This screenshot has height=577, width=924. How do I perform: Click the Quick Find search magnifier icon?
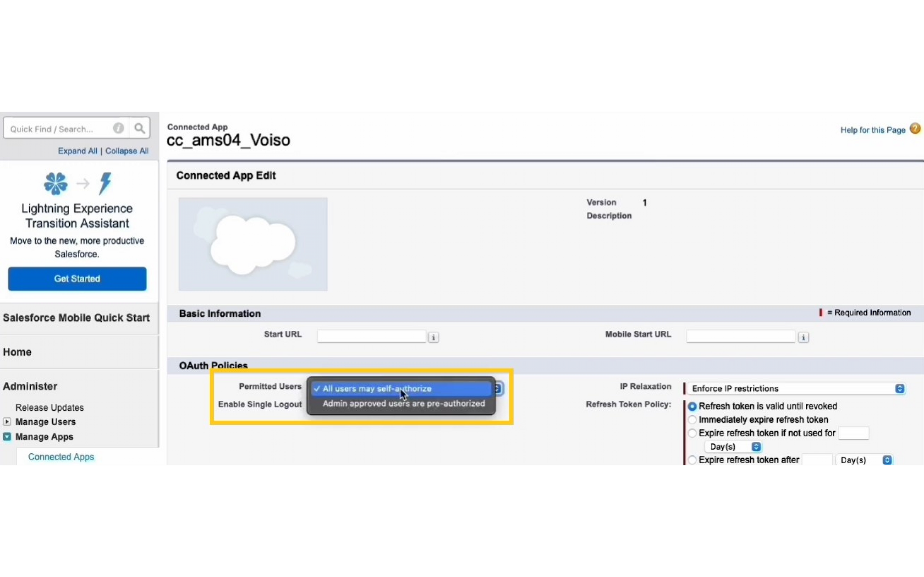tap(140, 128)
